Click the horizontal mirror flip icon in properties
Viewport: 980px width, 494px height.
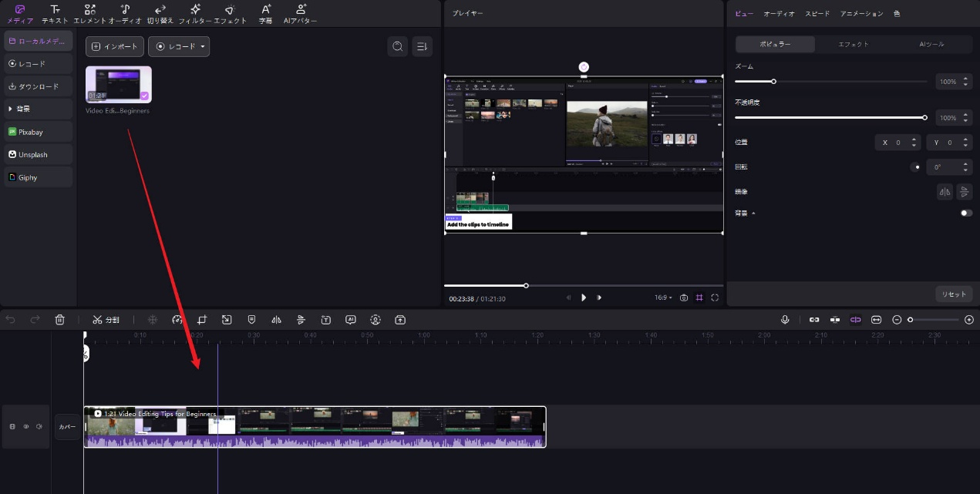(945, 192)
